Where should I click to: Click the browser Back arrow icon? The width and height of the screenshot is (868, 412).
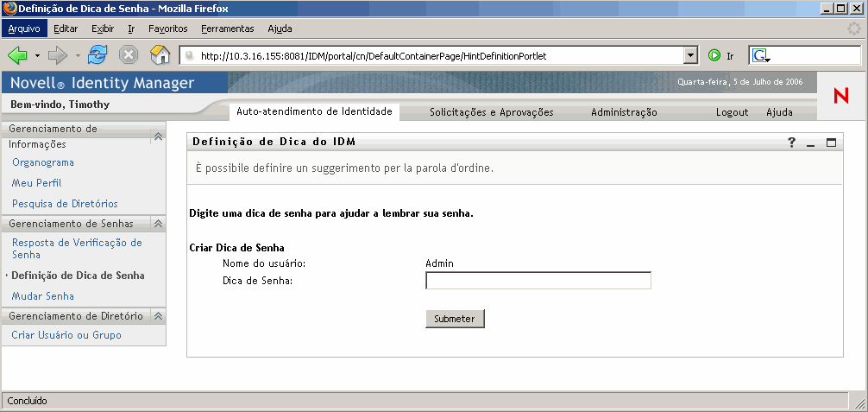(17, 55)
